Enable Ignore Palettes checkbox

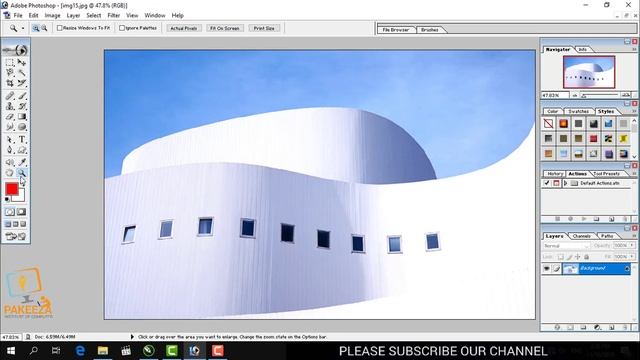tap(122, 28)
